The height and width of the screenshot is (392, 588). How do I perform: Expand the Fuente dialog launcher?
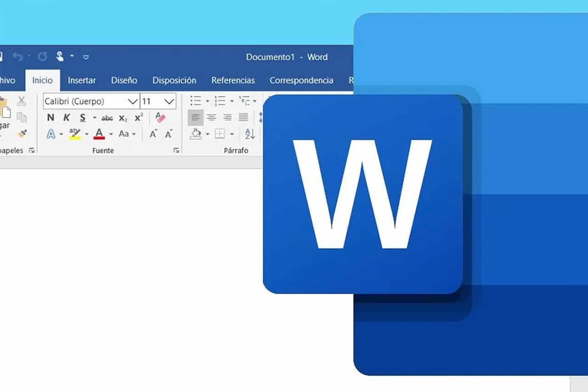(x=176, y=150)
